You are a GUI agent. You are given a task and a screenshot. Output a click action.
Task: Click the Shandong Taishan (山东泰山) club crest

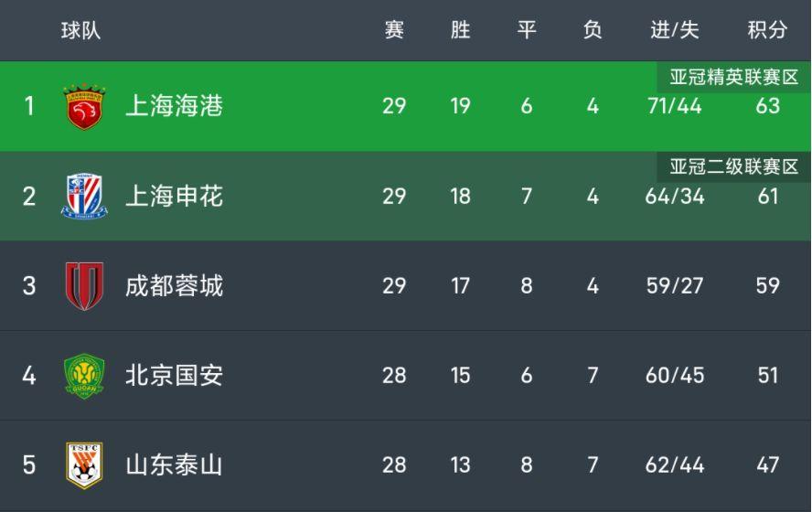click(x=84, y=465)
